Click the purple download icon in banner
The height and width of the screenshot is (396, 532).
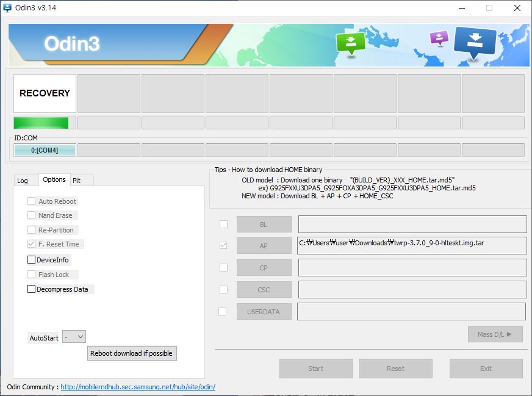pos(439,38)
